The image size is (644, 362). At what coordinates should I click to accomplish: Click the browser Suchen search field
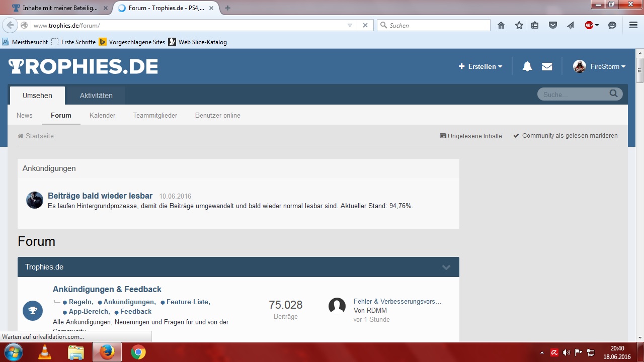433,25
